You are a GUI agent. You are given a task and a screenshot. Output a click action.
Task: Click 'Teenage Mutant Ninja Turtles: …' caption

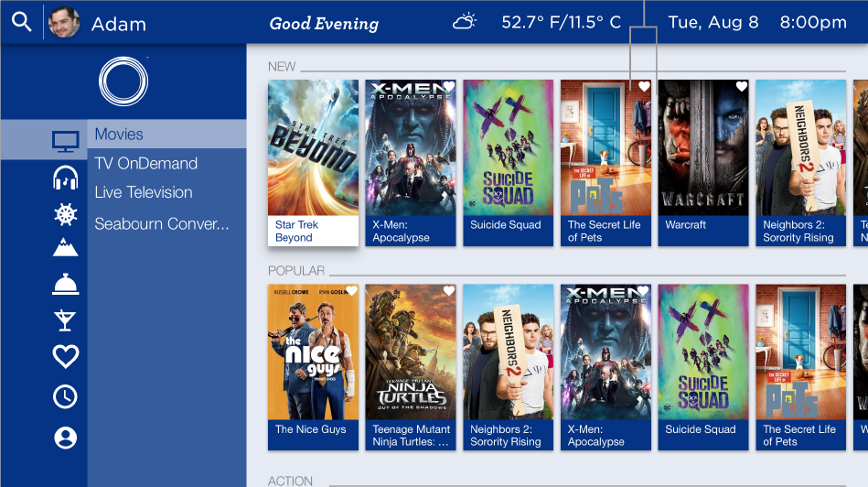click(x=411, y=436)
